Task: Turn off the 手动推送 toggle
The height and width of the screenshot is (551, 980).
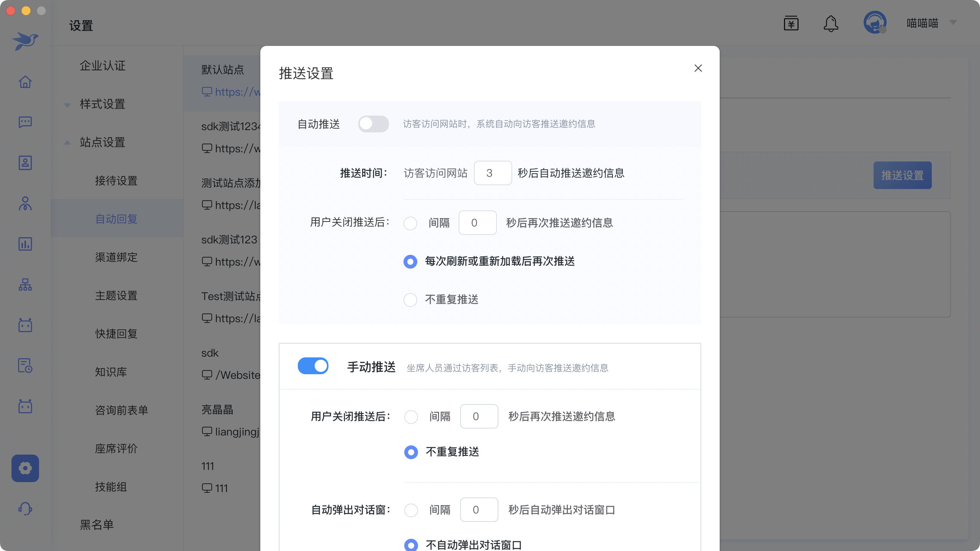Action: pyautogui.click(x=313, y=366)
